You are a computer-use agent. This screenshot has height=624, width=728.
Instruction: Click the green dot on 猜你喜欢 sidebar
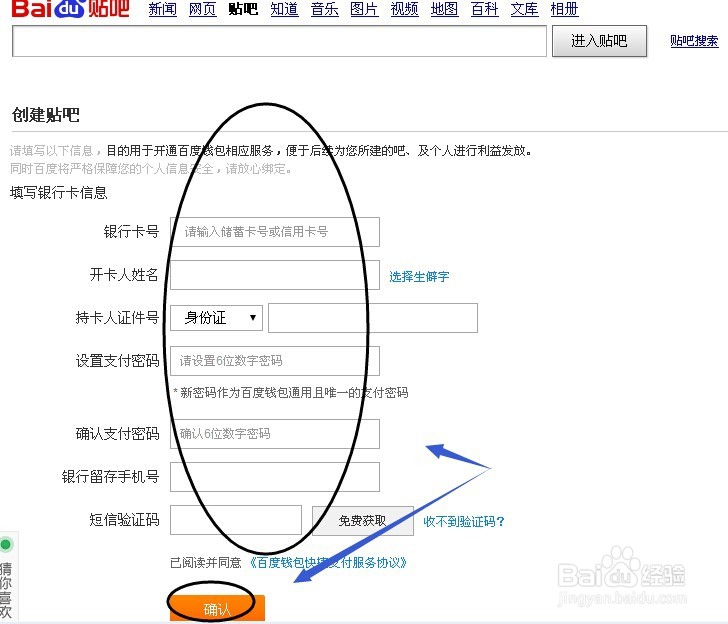pyautogui.click(x=6, y=544)
